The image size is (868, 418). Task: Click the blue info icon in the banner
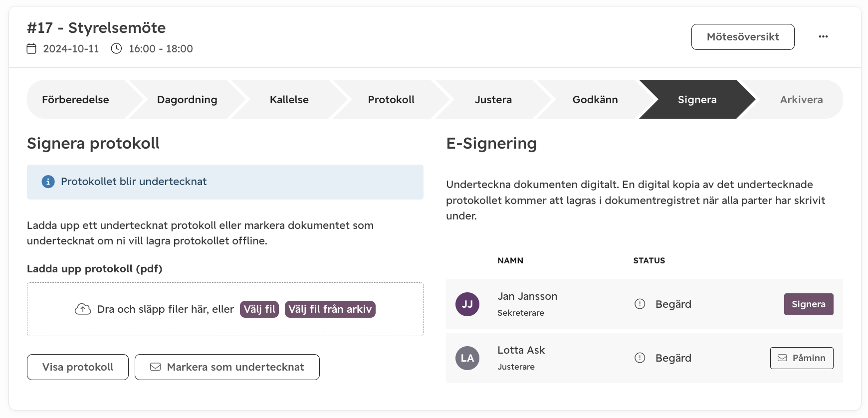48,182
